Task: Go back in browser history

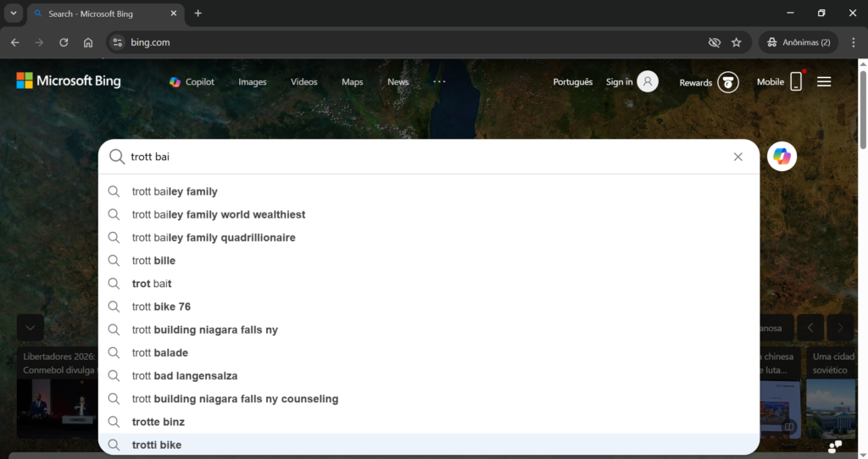Action: 15,42
